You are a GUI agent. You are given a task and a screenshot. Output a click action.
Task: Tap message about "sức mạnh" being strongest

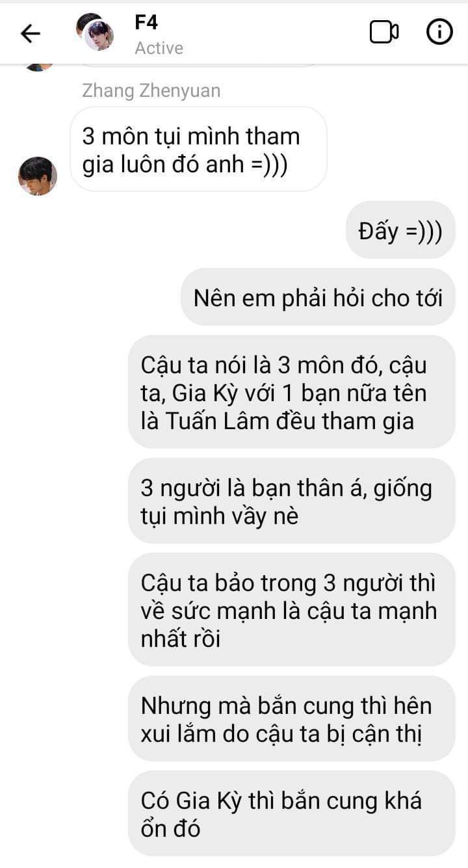tap(291, 610)
